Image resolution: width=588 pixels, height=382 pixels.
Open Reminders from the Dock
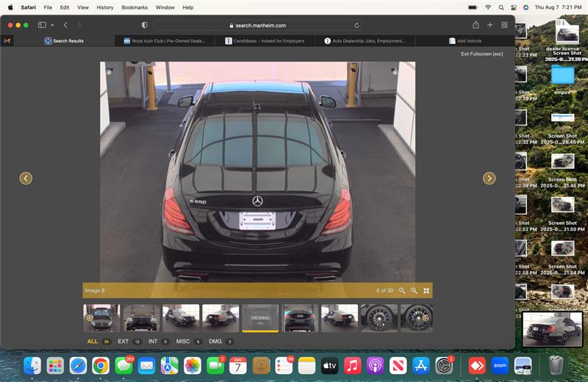pos(284,366)
